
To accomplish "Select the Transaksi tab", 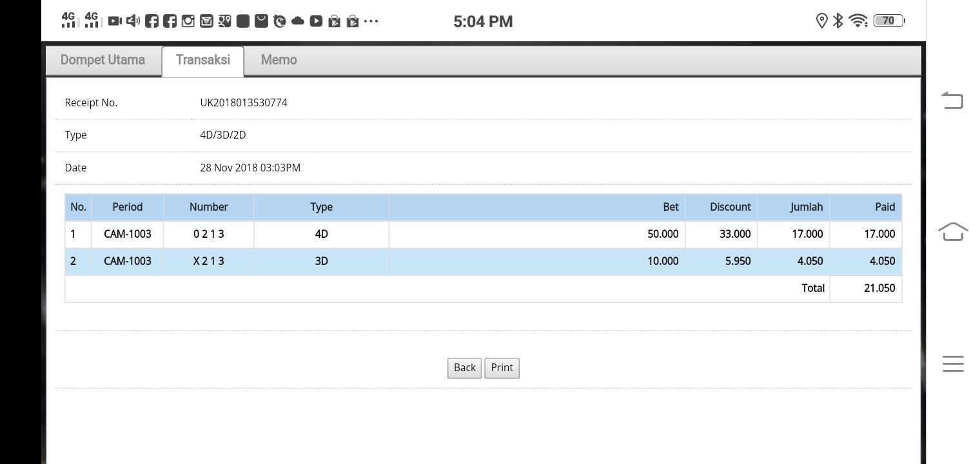I will click(202, 60).
